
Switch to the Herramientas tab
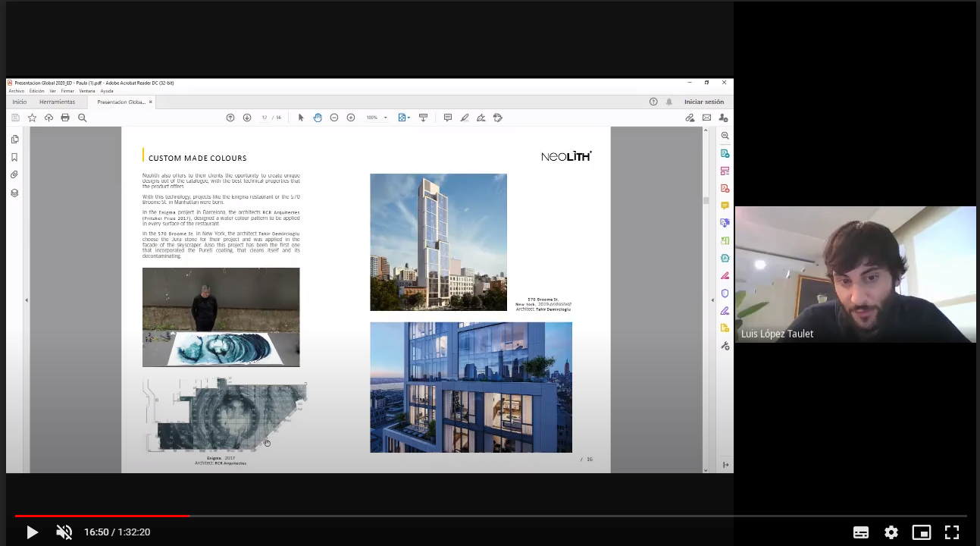click(58, 102)
